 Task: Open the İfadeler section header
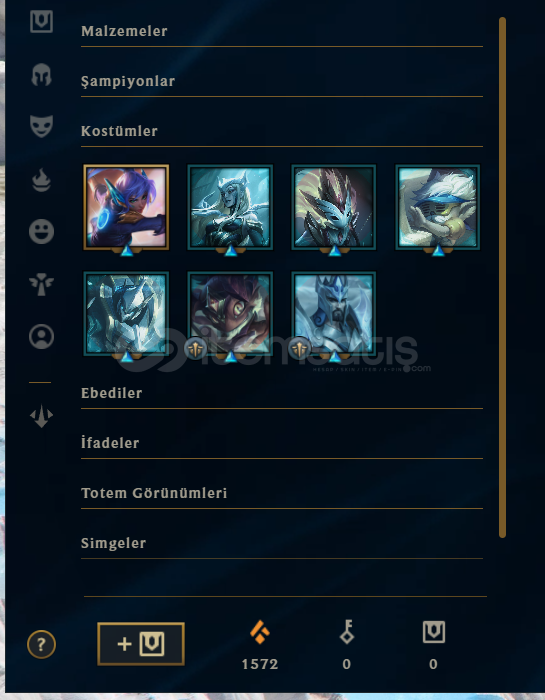(x=282, y=443)
